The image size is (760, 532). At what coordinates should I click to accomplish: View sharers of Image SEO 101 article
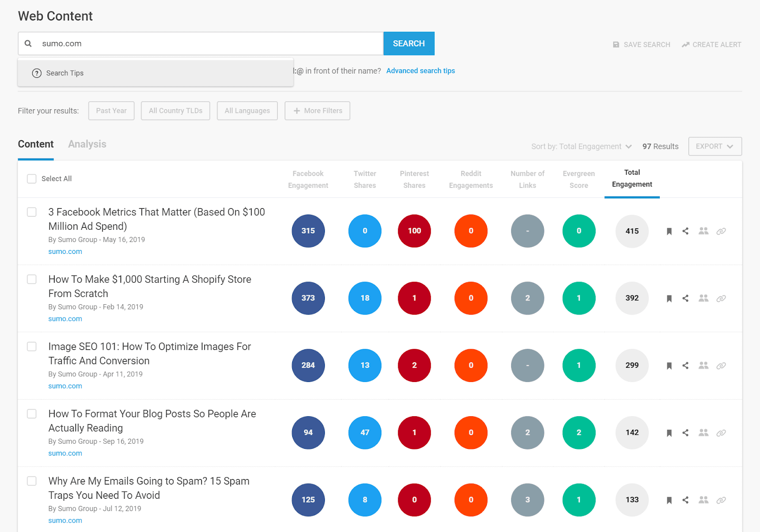(703, 365)
